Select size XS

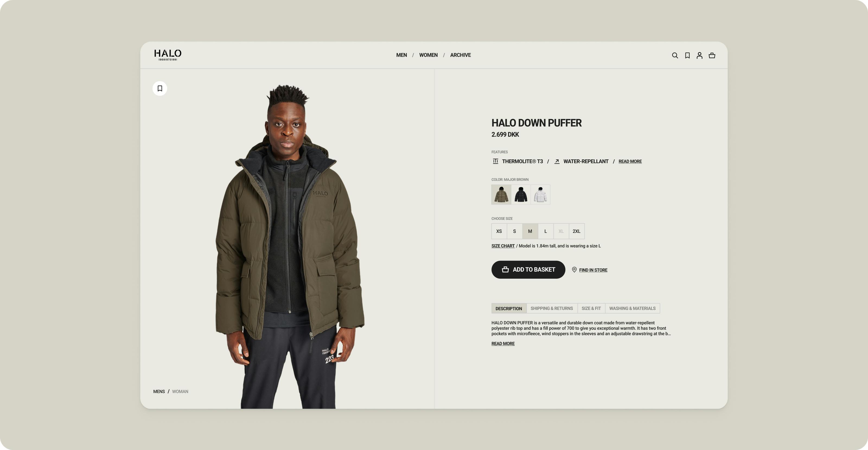(x=499, y=232)
